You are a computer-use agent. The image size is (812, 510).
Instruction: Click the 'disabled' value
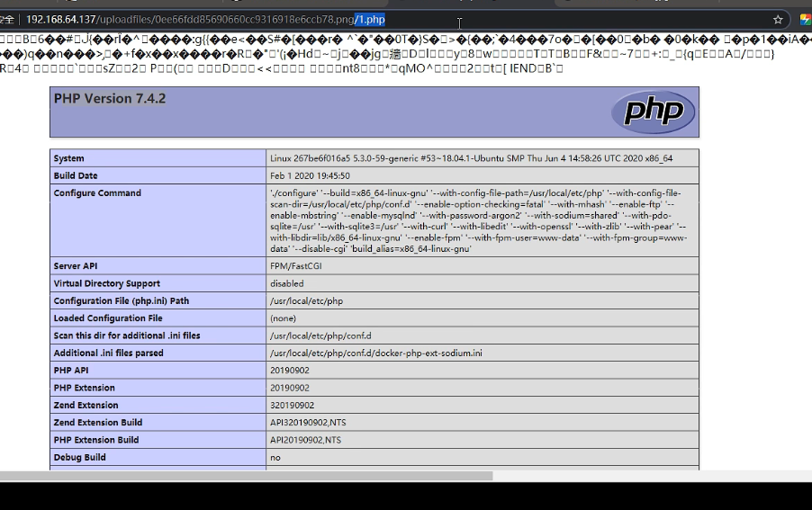(287, 283)
